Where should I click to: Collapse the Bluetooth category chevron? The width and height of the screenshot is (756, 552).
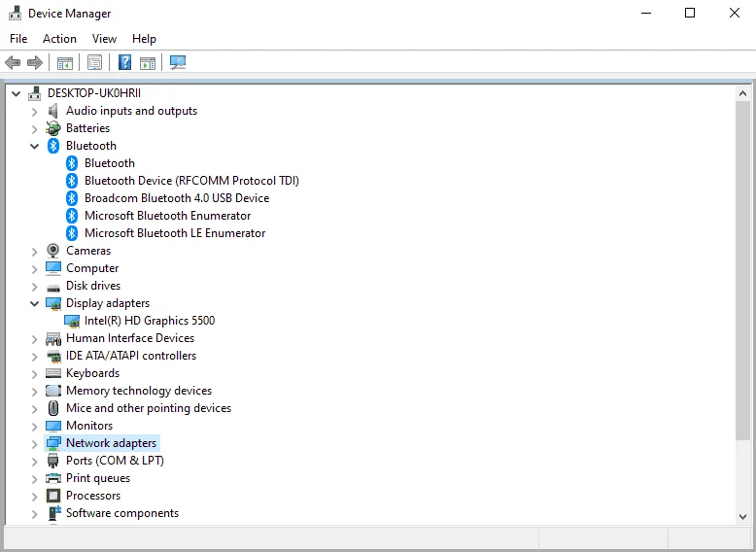(x=34, y=146)
